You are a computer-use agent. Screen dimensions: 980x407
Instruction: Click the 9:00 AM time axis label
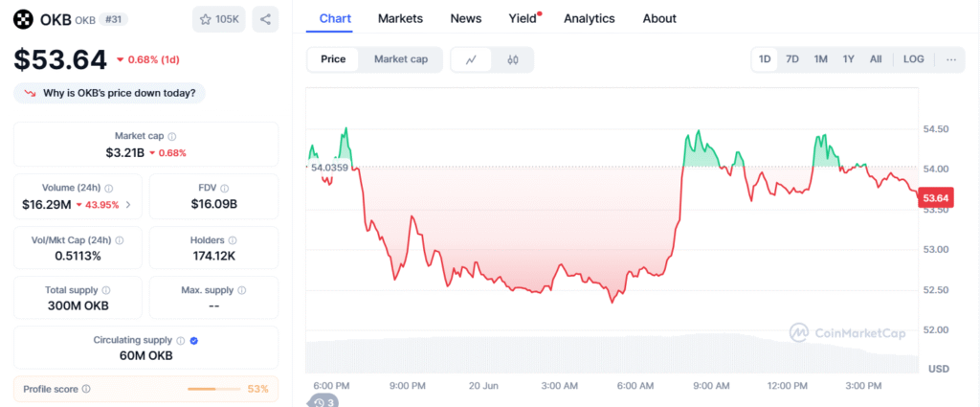(711, 386)
